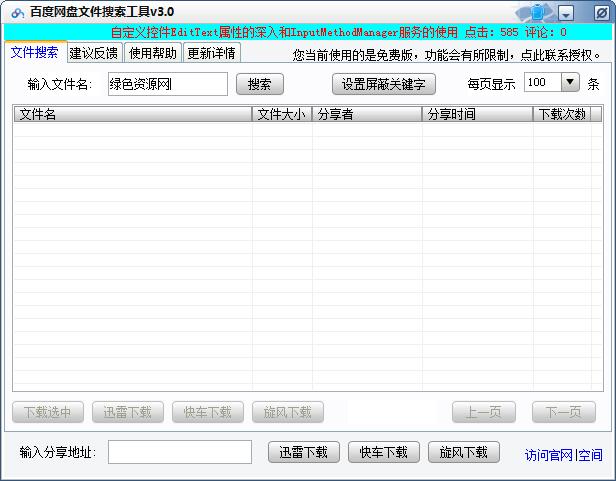Sort by the 文件大小 column header
Viewport: 616px width, 481px height.
282,114
